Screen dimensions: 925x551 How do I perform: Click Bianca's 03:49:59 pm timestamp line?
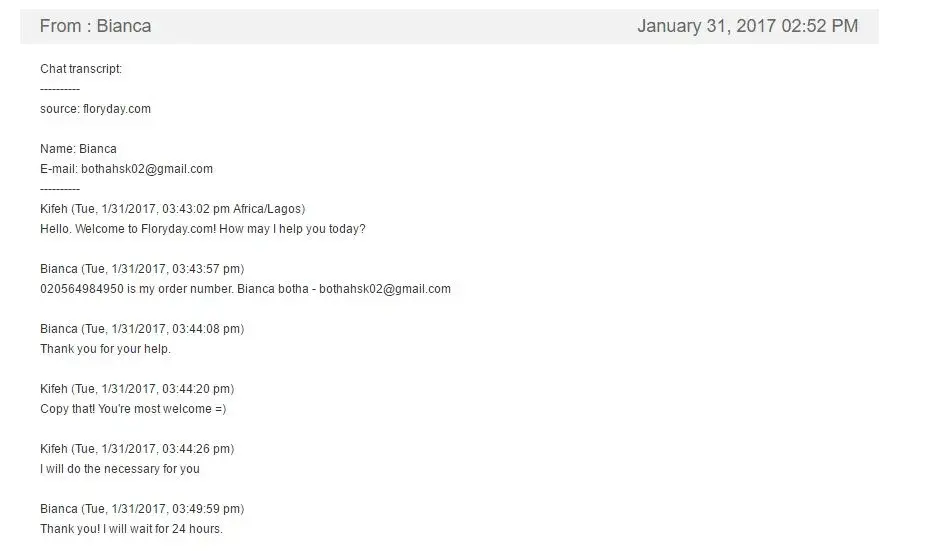[142, 509]
